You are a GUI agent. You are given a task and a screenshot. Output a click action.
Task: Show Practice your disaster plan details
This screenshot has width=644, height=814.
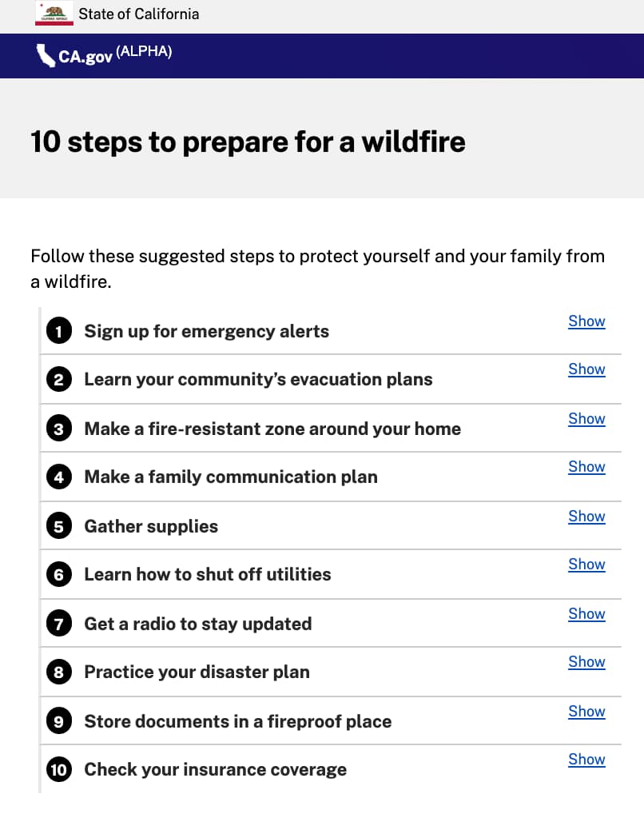click(586, 662)
